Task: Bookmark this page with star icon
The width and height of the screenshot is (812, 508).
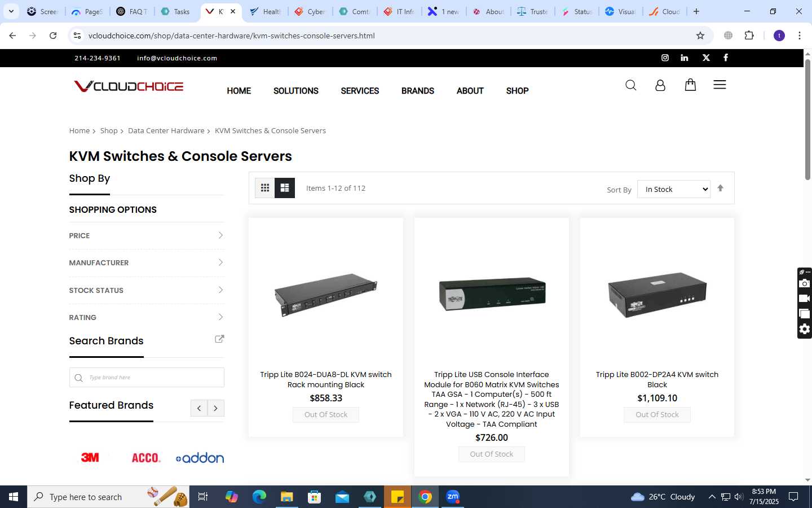Action: [x=700, y=36]
